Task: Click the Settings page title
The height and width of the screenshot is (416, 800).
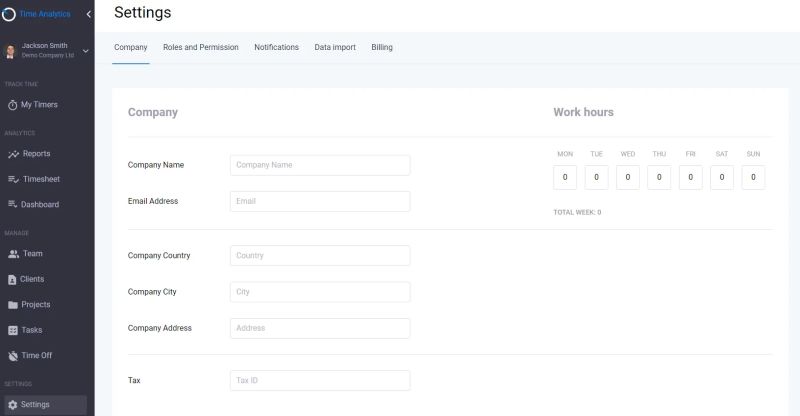Action: pos(143,12)
